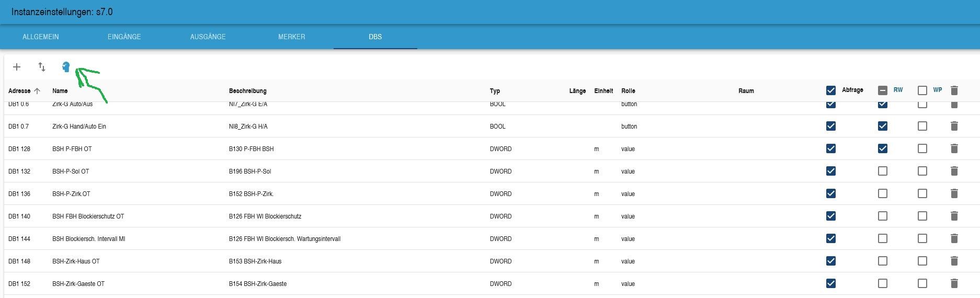
Task: Open Rolle button dropdown for DB1 0.7
Action: point(629,127)
